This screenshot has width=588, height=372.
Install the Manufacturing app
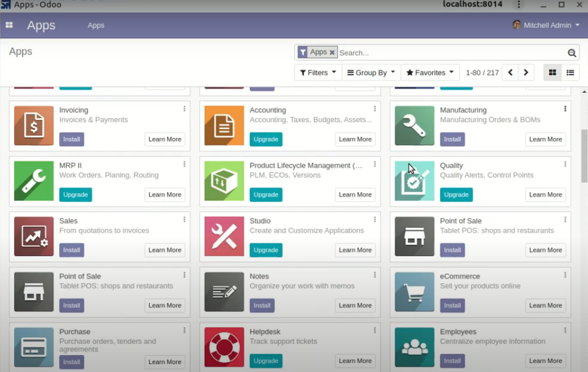click(x=452, y=139)
